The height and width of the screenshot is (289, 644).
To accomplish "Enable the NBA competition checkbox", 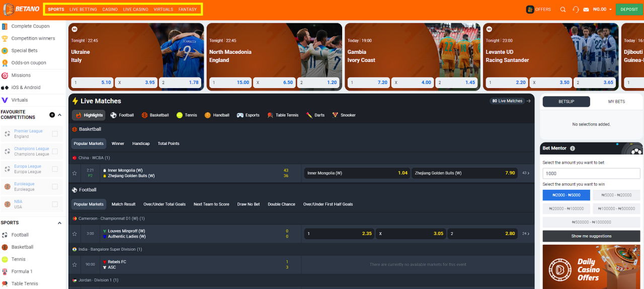I will point(55,204).
